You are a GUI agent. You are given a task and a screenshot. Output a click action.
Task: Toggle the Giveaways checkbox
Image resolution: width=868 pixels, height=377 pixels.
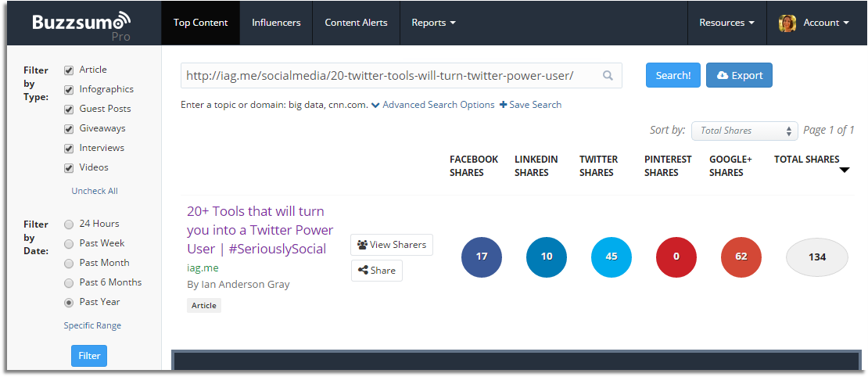coord(69,129)
